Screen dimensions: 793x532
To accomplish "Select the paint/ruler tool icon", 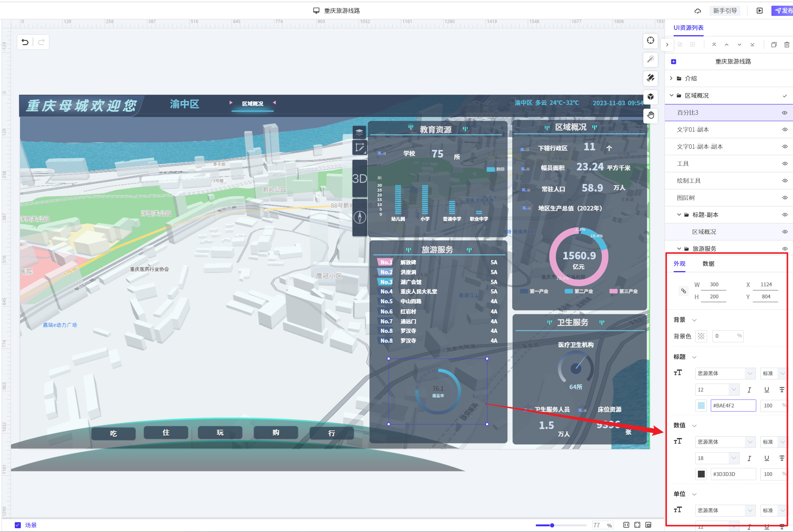I will tap(651, 78).
